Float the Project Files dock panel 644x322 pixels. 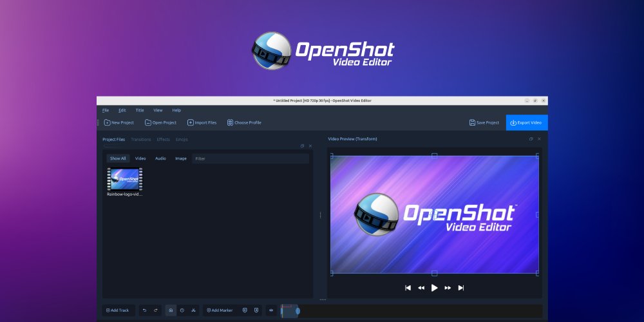click(x=302, y=146)
